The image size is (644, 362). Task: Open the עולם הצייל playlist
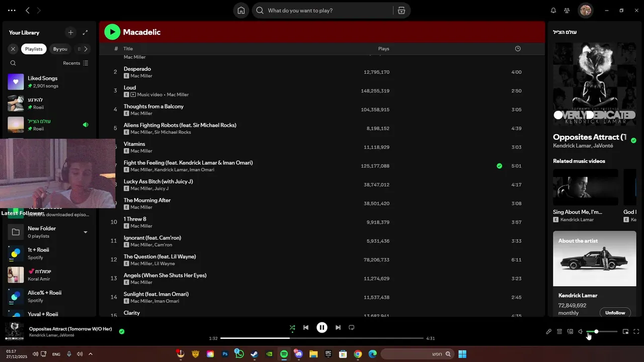pos(49,125)
